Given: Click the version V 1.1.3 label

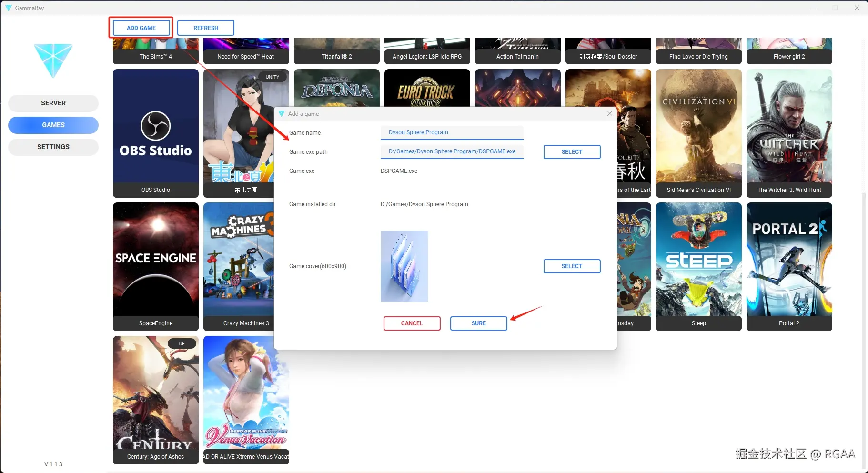Looking at the screenshot, I should (x=53, y=464).
